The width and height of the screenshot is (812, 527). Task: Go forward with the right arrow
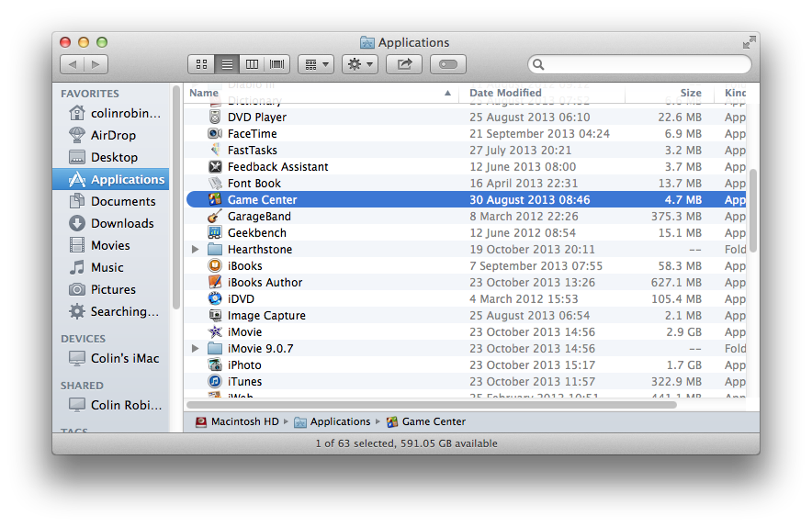pyautogui.click(x=96, y=64)
